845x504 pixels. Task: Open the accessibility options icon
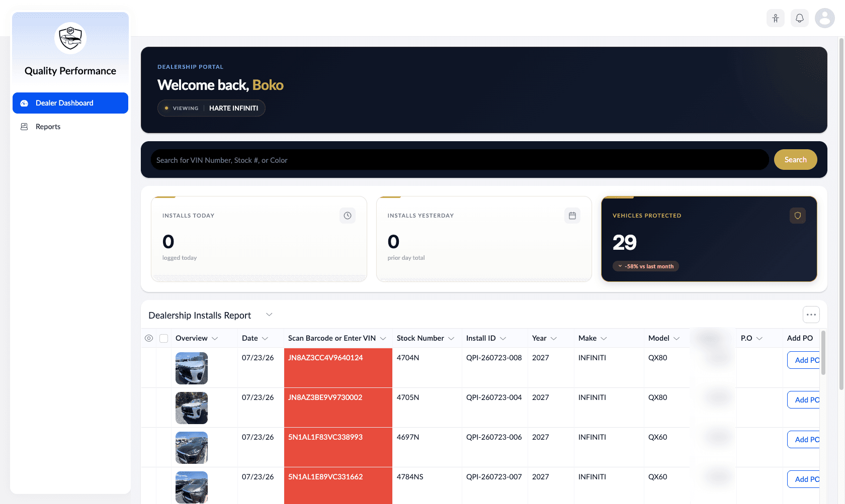click(x=776, y=18)
